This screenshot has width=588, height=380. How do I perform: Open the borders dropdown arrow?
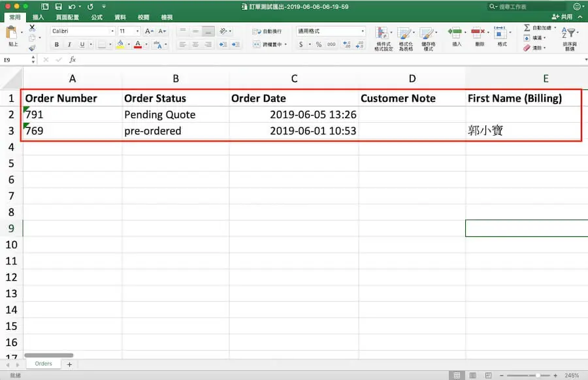pyautogui.click(x=110, y=44)
